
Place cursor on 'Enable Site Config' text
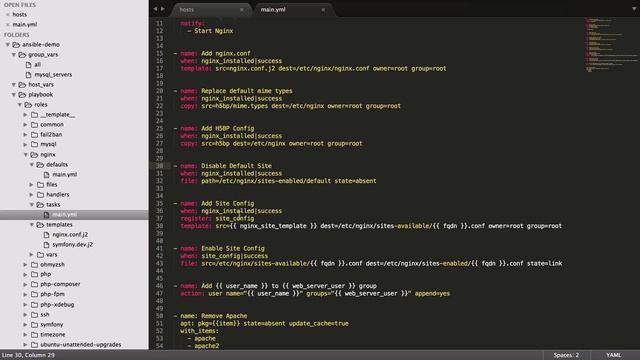(x=233, y=248)
